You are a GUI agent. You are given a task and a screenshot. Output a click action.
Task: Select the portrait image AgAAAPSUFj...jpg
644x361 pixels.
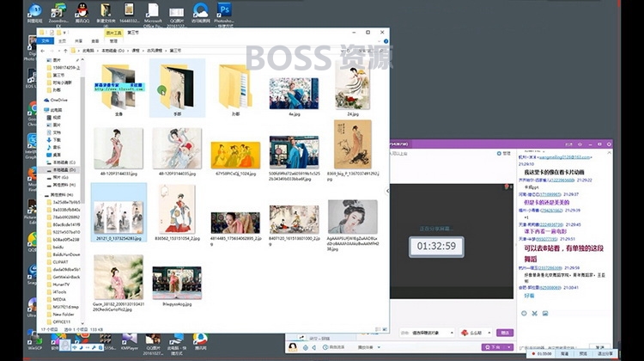point(352,224)
